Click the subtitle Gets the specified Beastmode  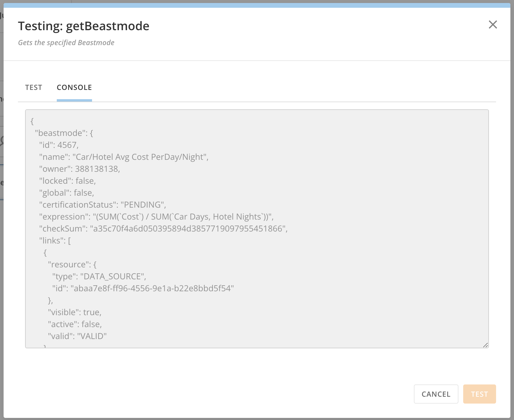pyautogui.click(x=66, y=42)
